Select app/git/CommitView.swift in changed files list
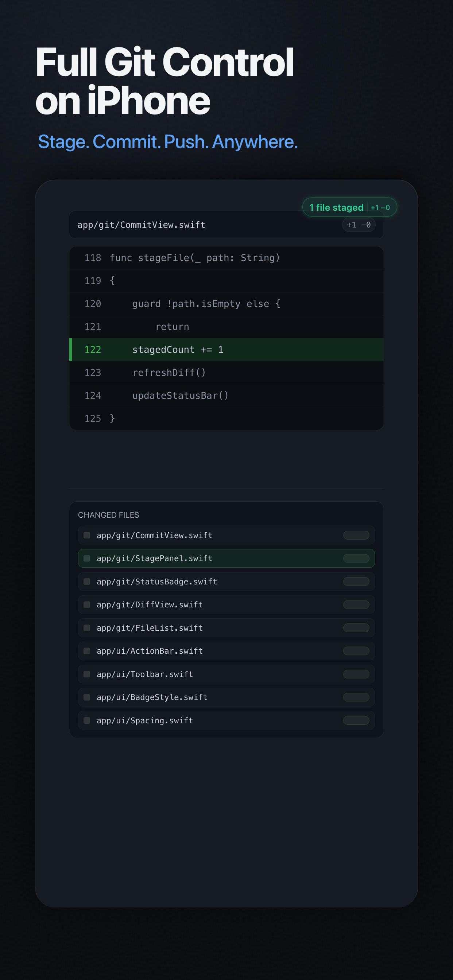The height and width of the screenshot is (980, 453). click(226, 535)
